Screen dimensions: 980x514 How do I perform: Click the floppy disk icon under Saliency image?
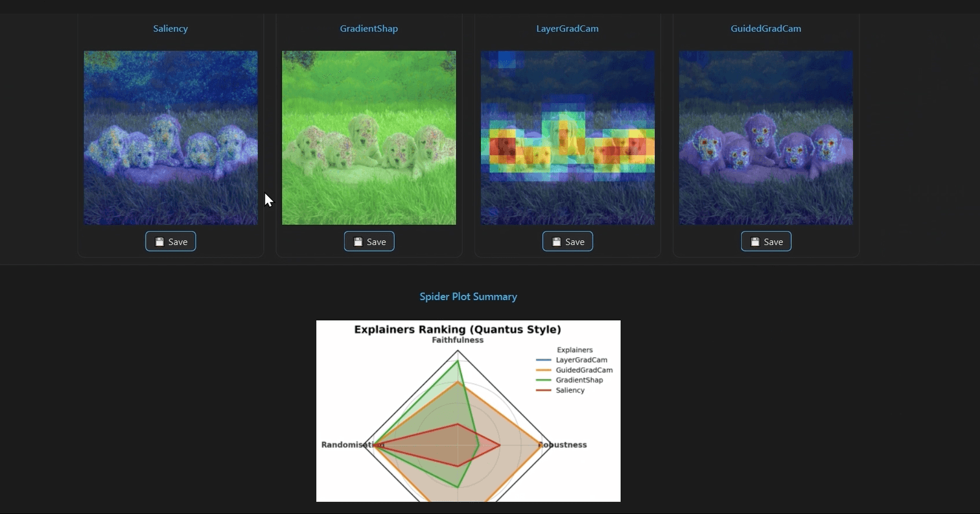click(x=159, y=242)
